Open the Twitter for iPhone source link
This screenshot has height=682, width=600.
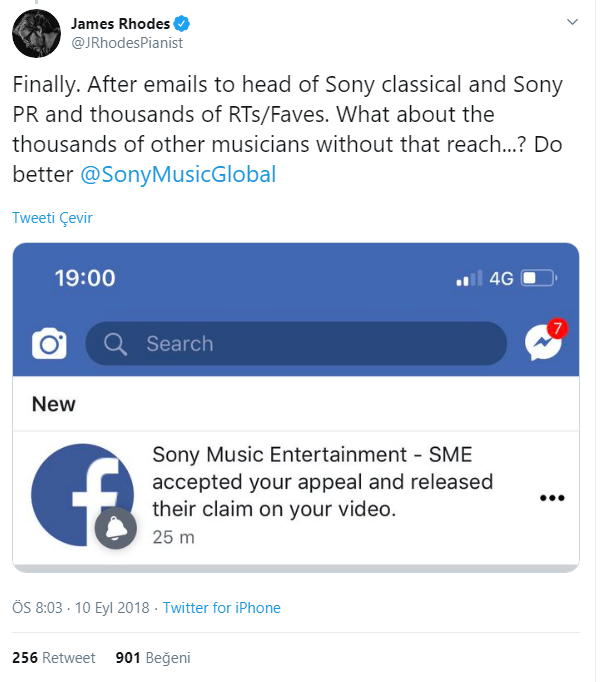(x=221, y=608)
